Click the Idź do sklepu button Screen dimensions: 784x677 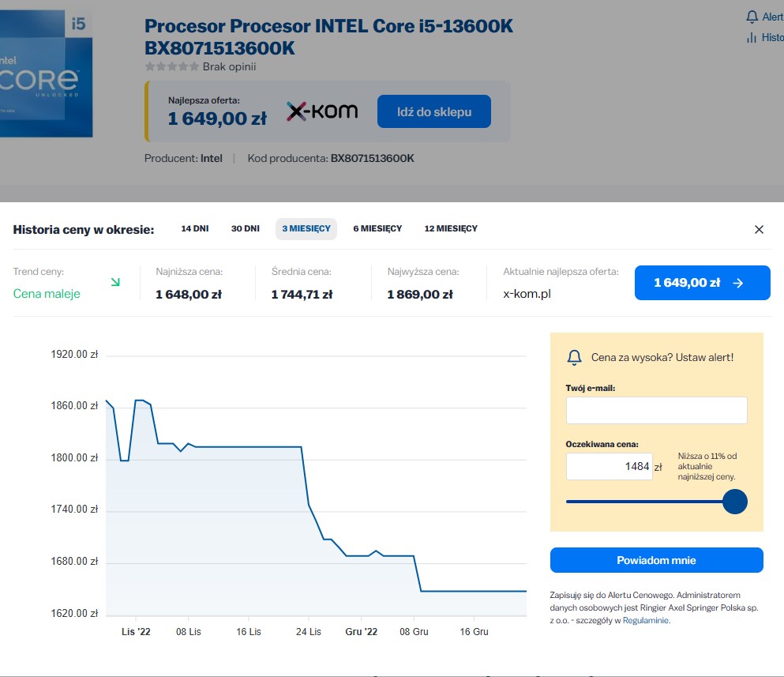pyautogui.click(x=434, y=111)
